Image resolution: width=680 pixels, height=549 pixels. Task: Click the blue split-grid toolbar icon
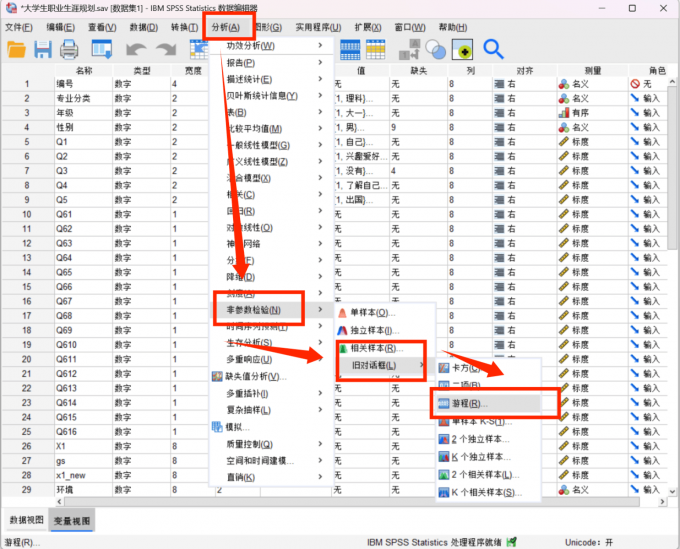350,49
